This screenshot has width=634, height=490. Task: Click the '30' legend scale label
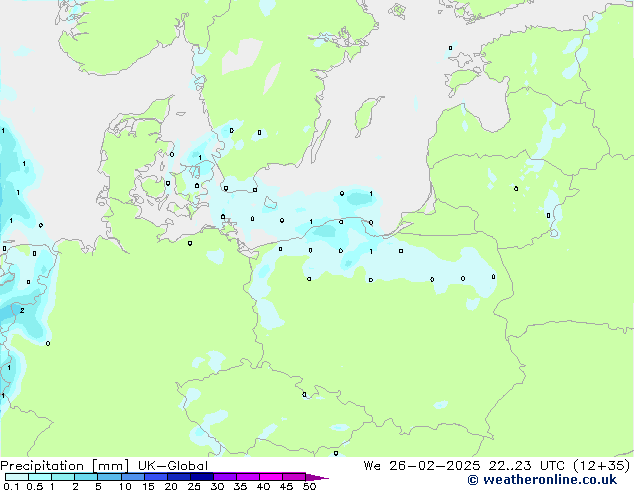pyautogui.click(x=217, y=486)
